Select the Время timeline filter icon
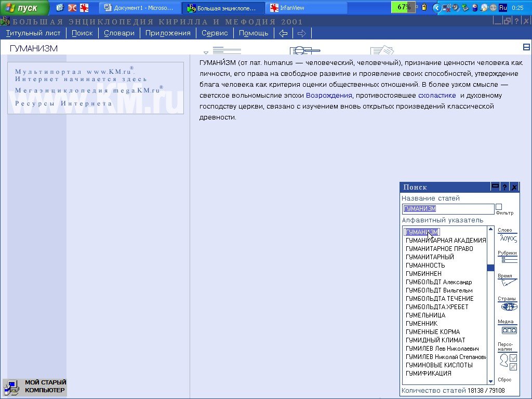 tap(508, 283)
